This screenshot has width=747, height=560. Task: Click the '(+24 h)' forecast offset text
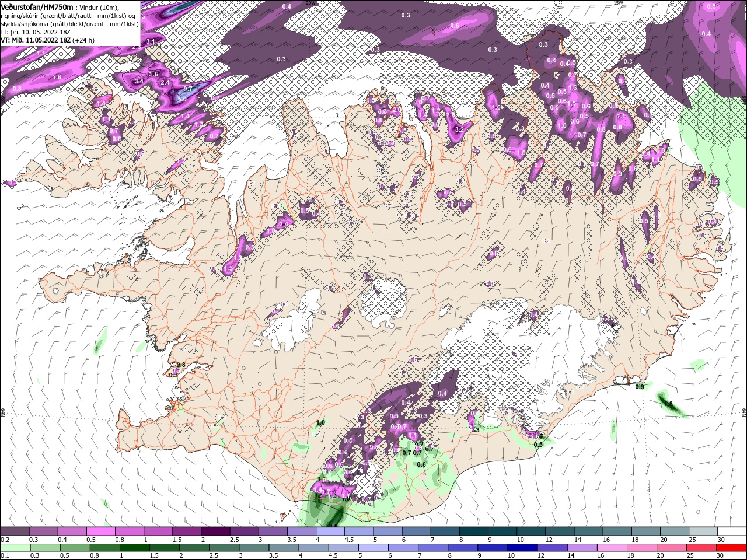83,40
